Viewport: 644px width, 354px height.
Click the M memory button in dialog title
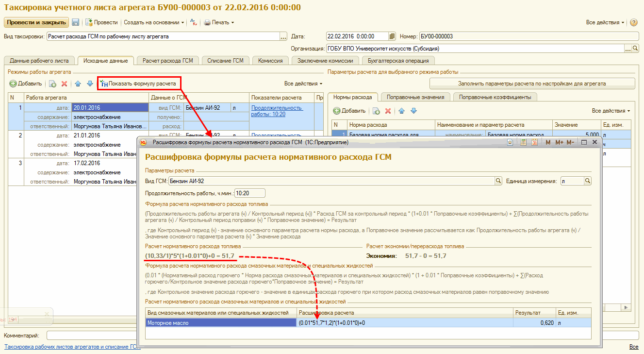[x=548, y=142]
